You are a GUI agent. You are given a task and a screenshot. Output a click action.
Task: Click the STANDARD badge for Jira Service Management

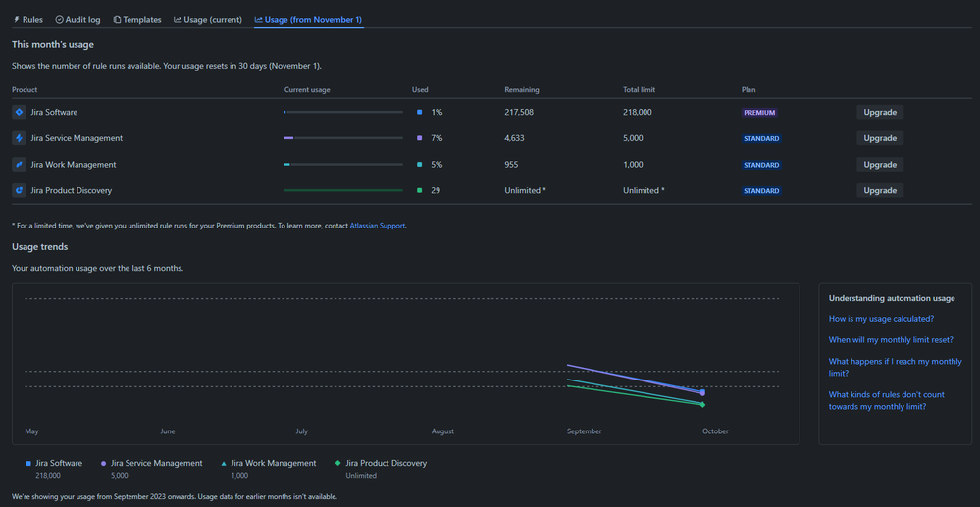761,139
